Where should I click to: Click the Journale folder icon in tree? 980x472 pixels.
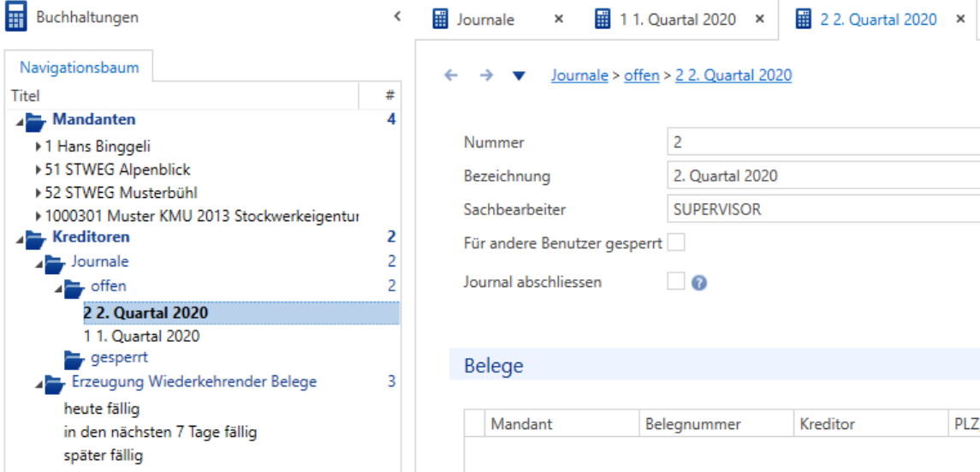[x=56, y=263]
